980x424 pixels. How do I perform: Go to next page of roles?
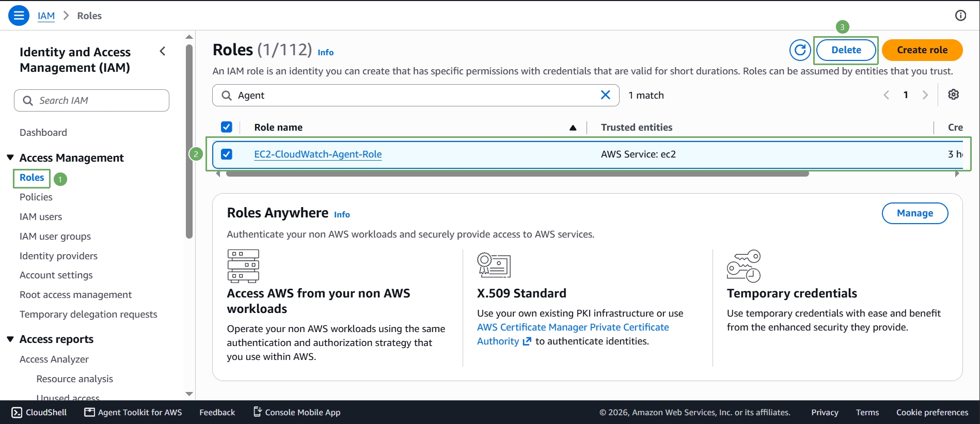[x=925, y=95]
